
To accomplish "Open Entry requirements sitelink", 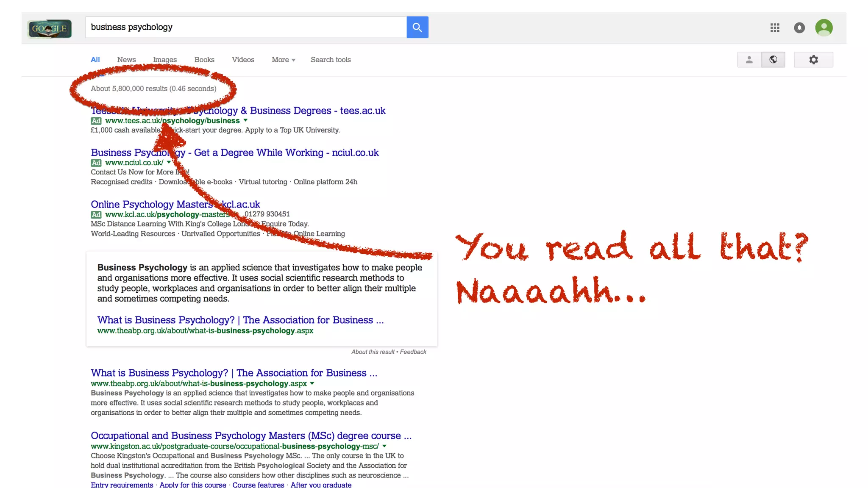I will pyautogui.click(x=122, y=485).
